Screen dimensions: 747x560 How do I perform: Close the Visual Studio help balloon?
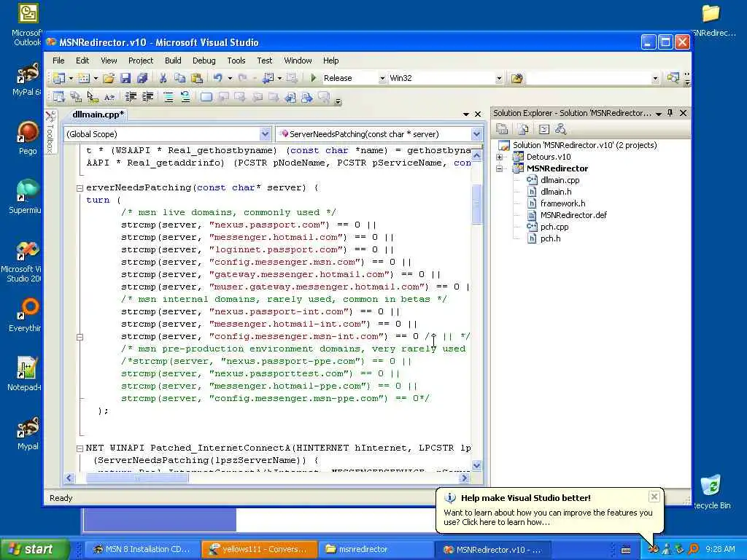click(654, 497)
